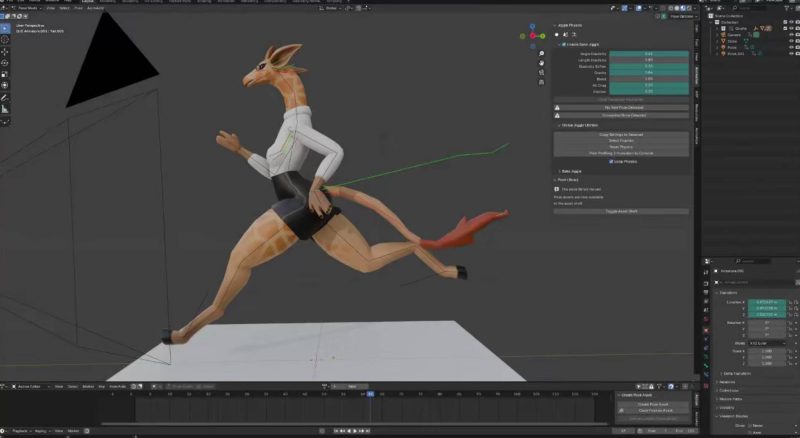Select the Measure ruler tool
The height and width of the screenshot is (438, 800).
click(5, 109)
